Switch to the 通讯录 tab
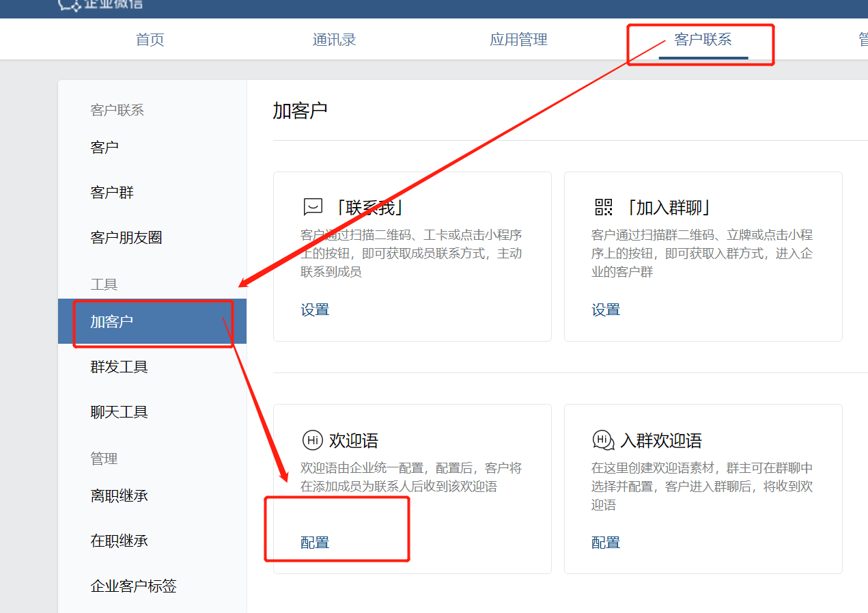Image resolution: width=868 pixels, height=613 pixels. [335, 40]
